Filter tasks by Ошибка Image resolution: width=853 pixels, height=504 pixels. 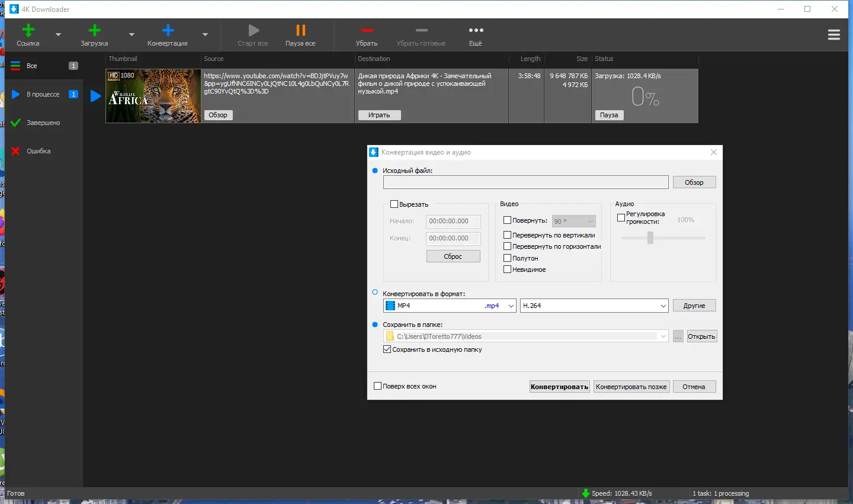pos(44,151)
